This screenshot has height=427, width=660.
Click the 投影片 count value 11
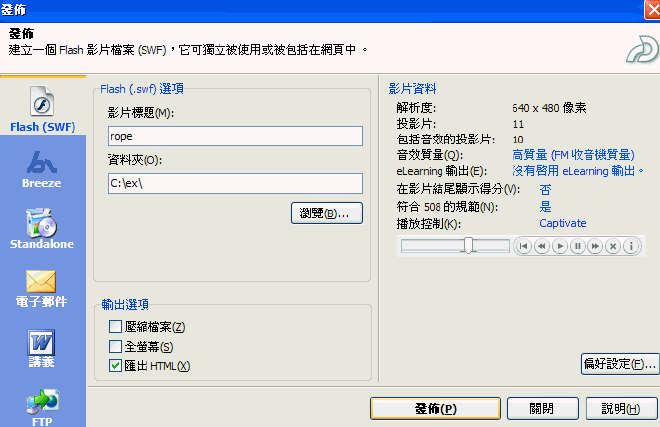point(518,124)
